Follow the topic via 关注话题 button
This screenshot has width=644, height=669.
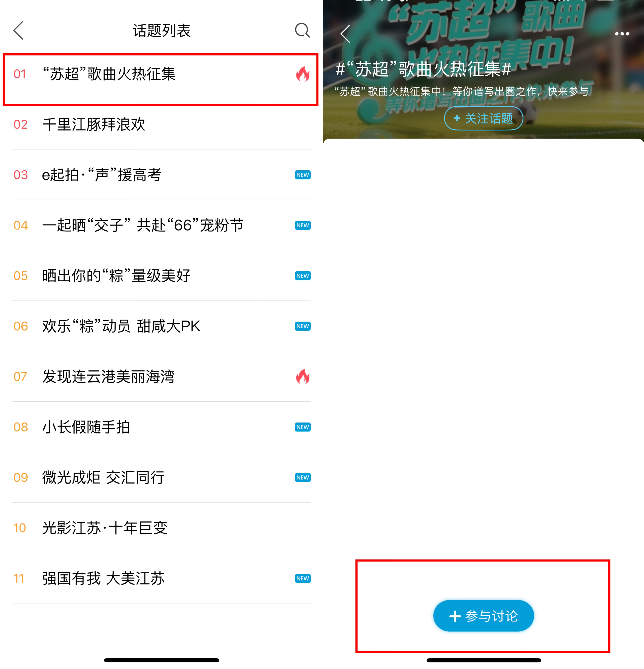click(x=483, y=118)
